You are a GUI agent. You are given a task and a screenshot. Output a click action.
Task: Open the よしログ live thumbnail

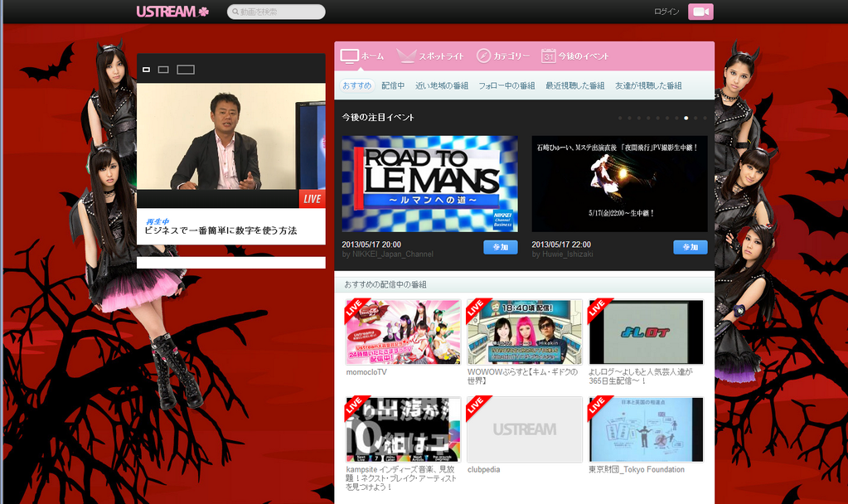click(646, 332)
